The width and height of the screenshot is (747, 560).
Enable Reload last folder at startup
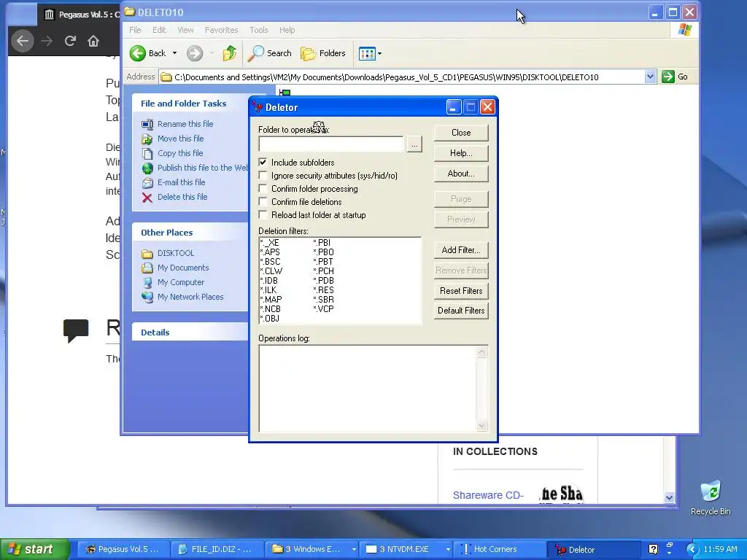[x=263, y=215]
